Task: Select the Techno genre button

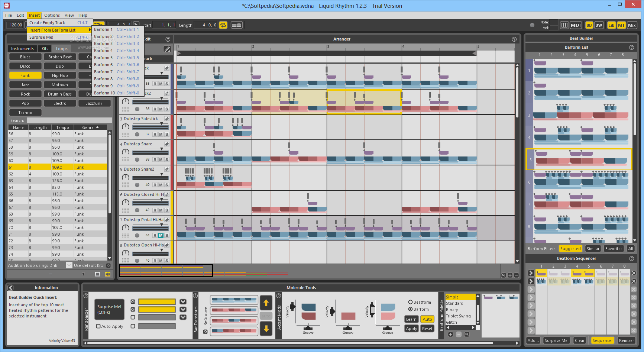Action: pos(25,113)
